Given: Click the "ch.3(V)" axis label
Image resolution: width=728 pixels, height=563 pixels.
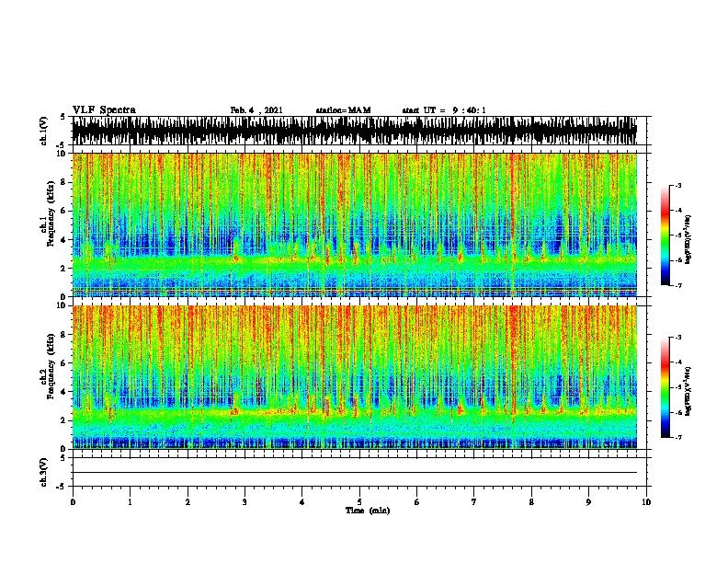Looking at the screenshot, I should point(44,472).
